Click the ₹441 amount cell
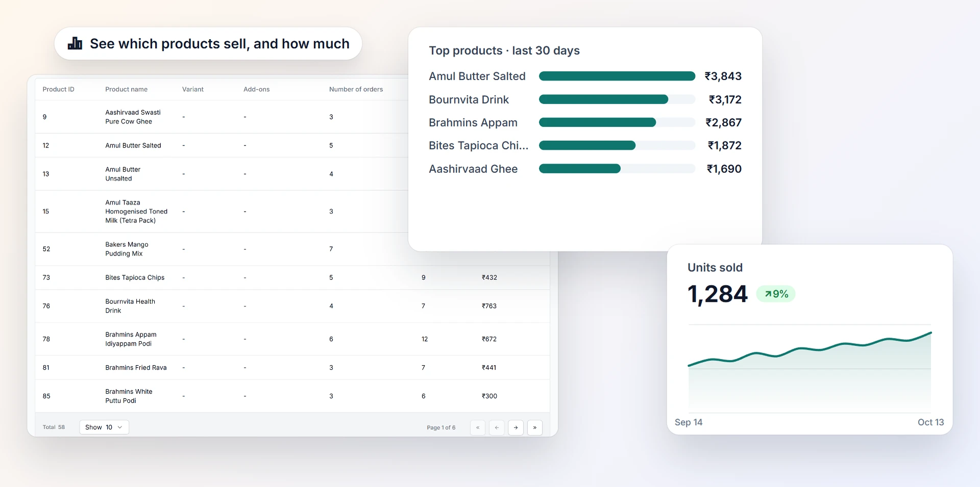Viewport: 980px width, 487px height. [x=489, y=368]
